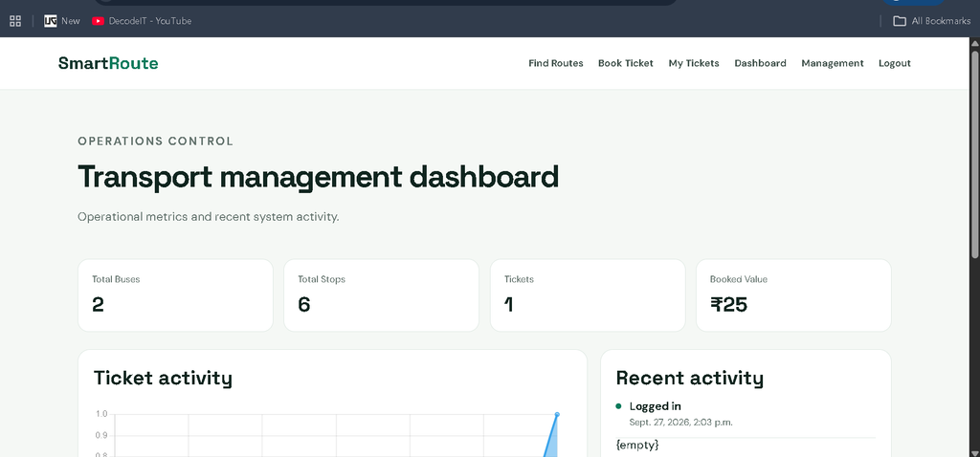
Task: Click the Booked Value card
Action: click(793, 295)
